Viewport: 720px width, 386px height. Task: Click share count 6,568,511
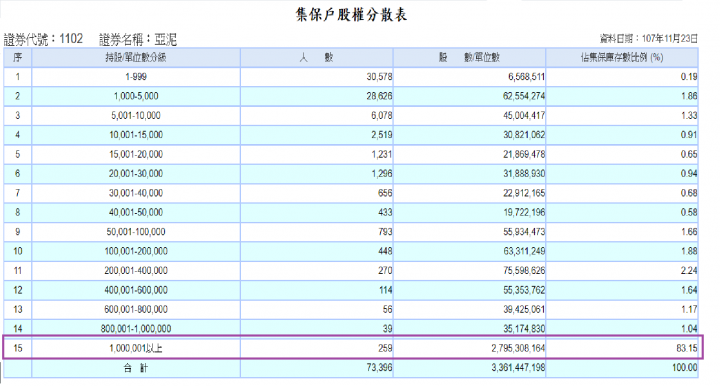tap(526, 77)
